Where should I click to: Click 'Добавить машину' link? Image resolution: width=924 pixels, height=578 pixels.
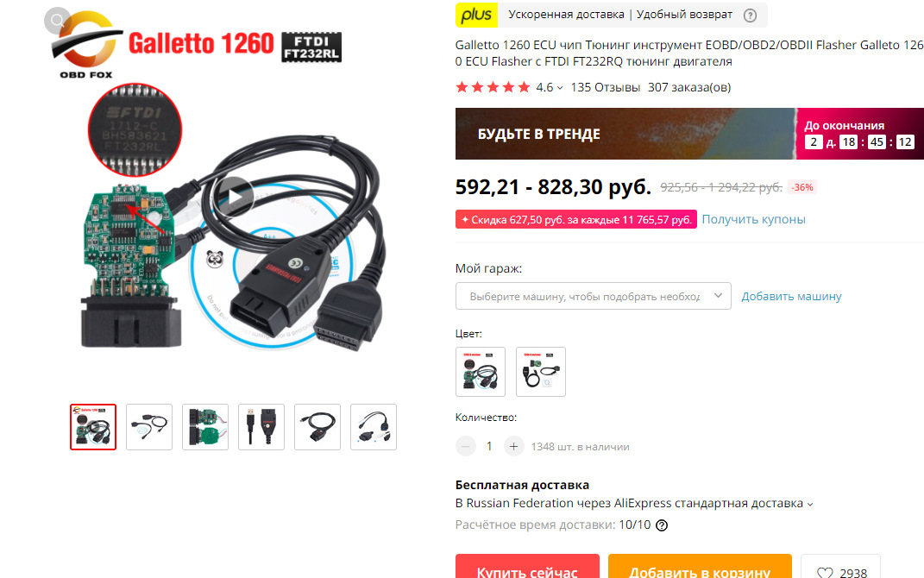[791, 297]
